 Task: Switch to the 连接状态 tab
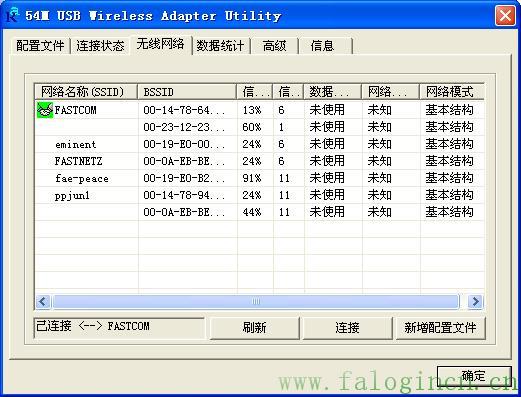[x=100, y=46]
